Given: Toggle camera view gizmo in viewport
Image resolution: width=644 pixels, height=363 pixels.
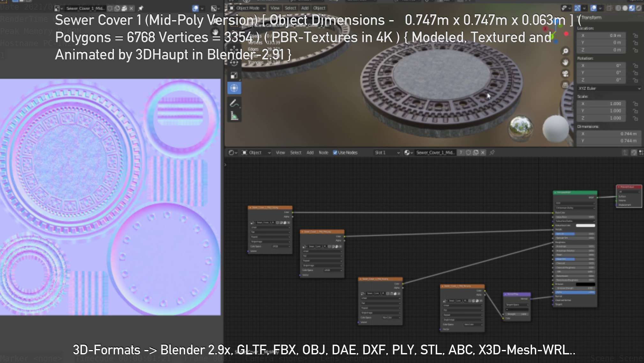Looking at the screenshot, I should [565, 74].
